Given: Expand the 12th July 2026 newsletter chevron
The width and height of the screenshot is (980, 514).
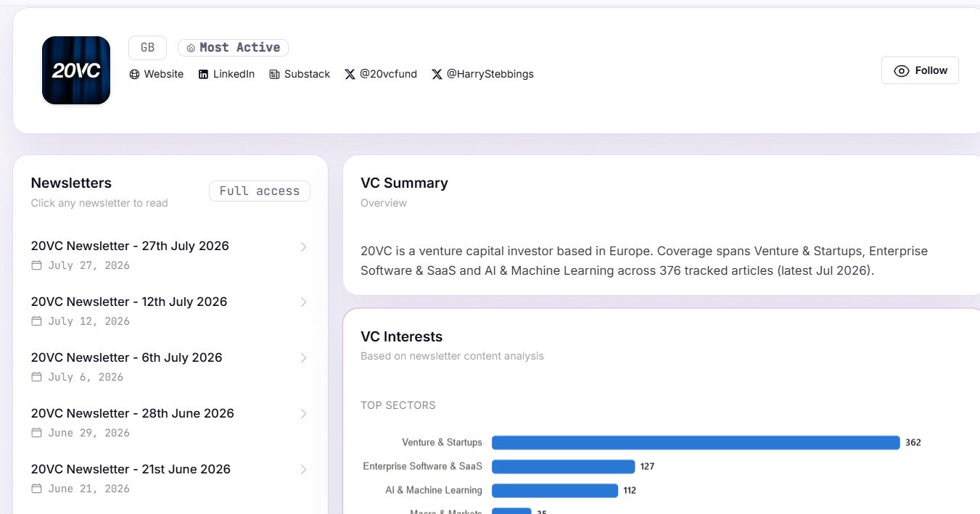Looking at the screenshot, I should tap(303, 302).
